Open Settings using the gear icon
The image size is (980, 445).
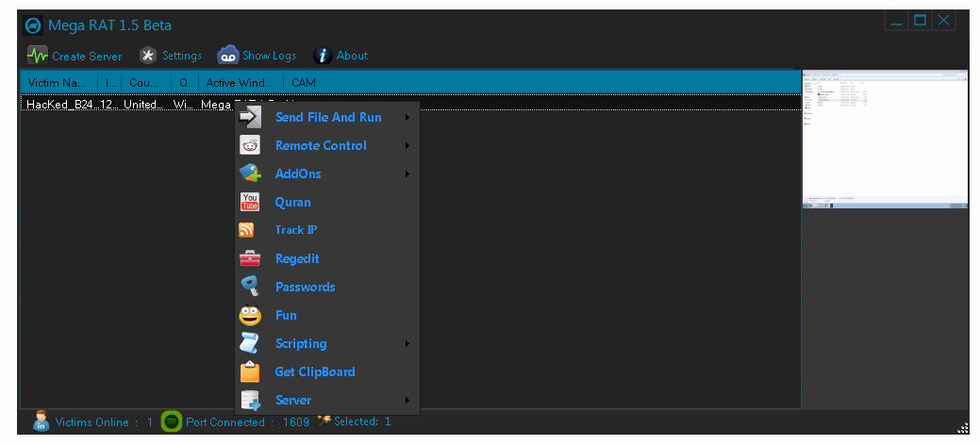pyautogui.click(x=147, y=55)
